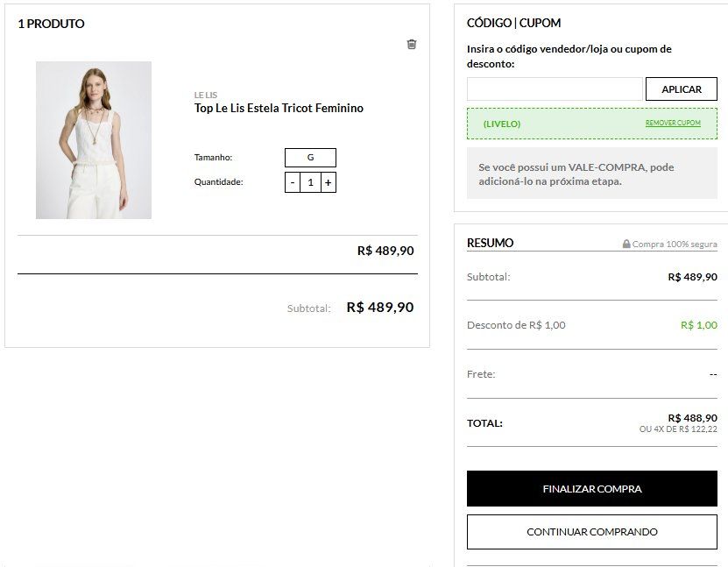This screenshot has width=728, height=567.
Task: Increase quantity with the plus button
Action: point(329,182)
